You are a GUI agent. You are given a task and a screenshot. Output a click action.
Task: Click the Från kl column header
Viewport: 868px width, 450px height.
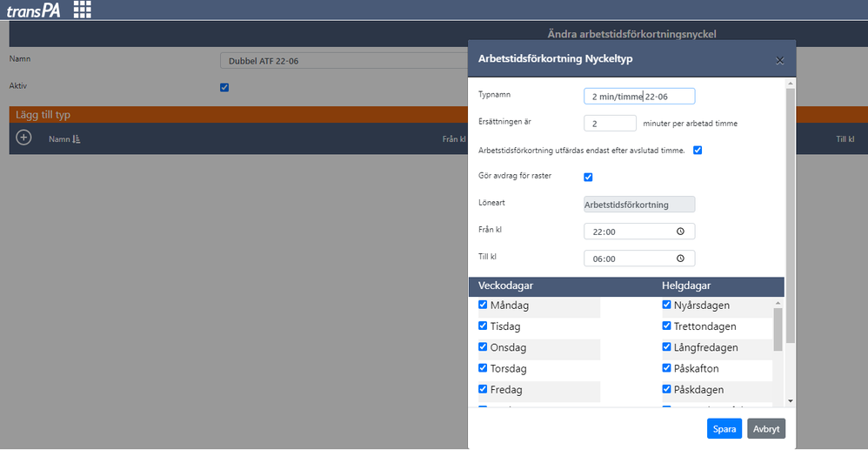tap(453, 139)
